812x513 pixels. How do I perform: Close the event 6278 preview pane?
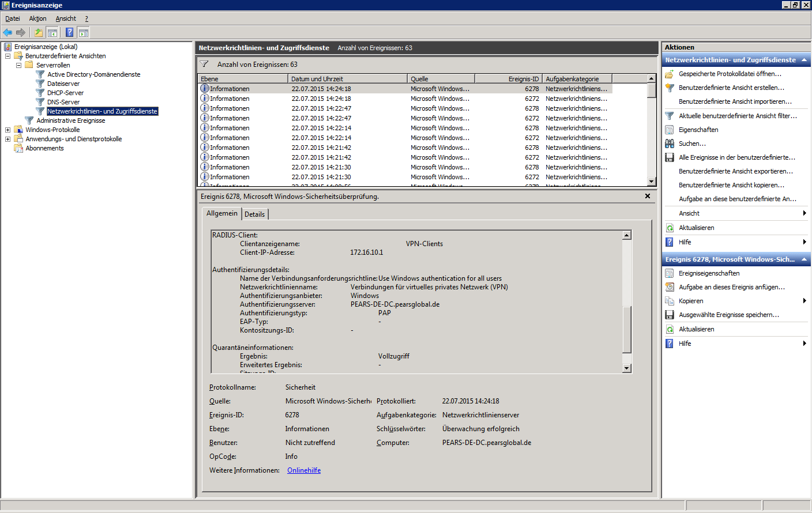click(x=648, y=197)
